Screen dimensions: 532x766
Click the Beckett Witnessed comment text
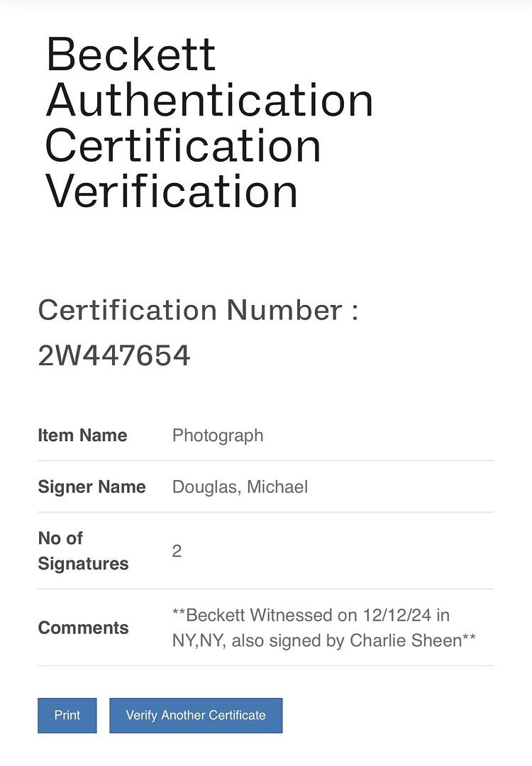coord(324,627)
